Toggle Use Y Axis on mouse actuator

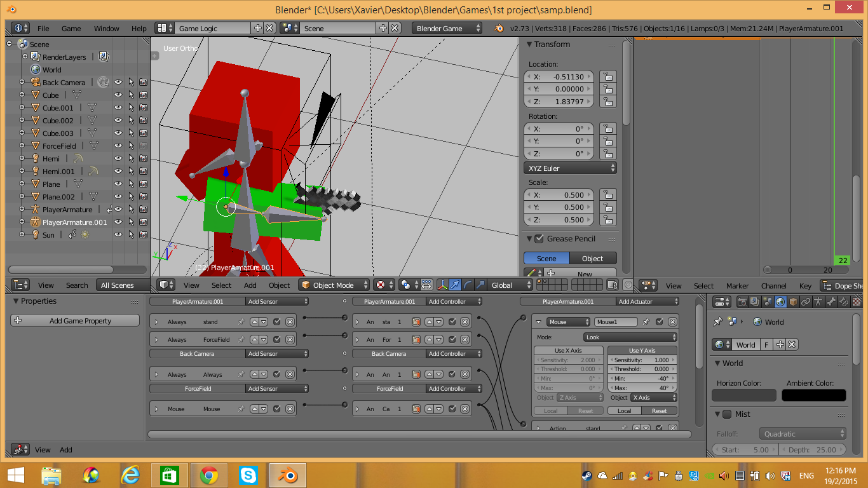point(642,351)
